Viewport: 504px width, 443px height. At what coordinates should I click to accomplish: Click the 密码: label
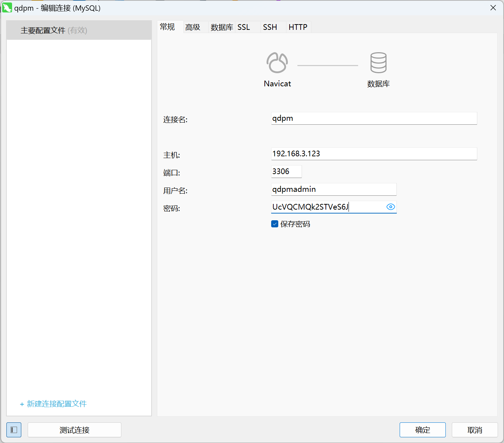(172, 209)
